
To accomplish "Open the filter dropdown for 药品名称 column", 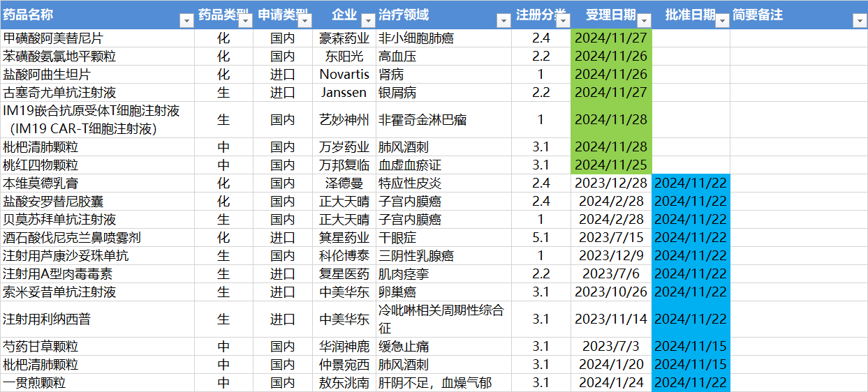I will click(x=186, y=21).
